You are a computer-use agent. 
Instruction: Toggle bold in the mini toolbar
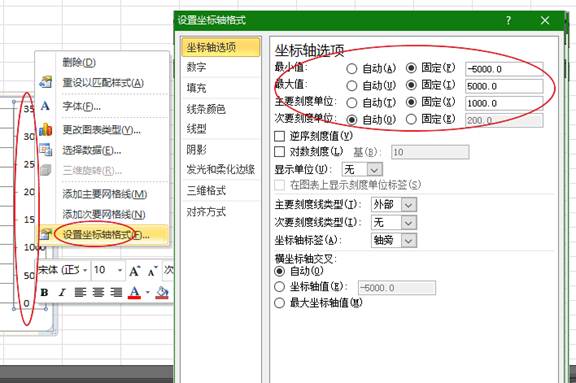tap(44, 292)
